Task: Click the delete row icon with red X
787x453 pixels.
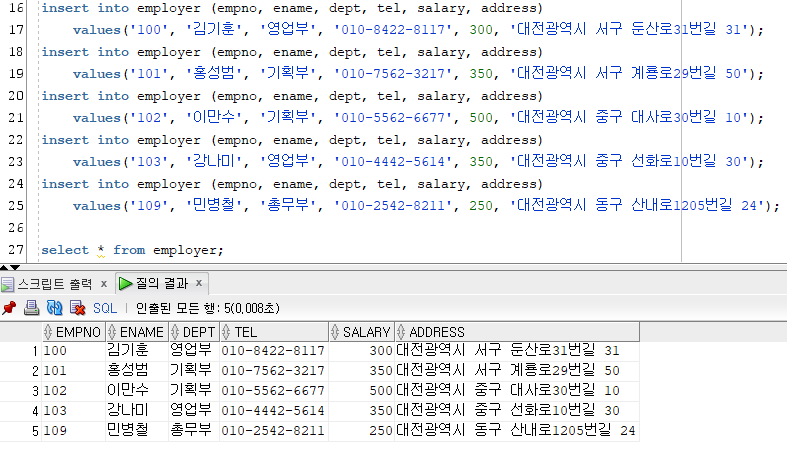Action: click(77, 308)
